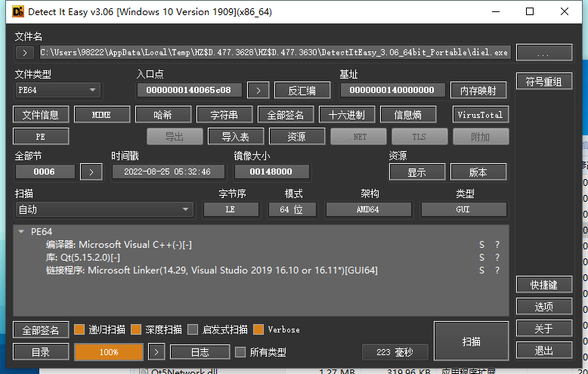588x374 pixels.
Task: Click the LE byte order button
Action: (231, 209)
